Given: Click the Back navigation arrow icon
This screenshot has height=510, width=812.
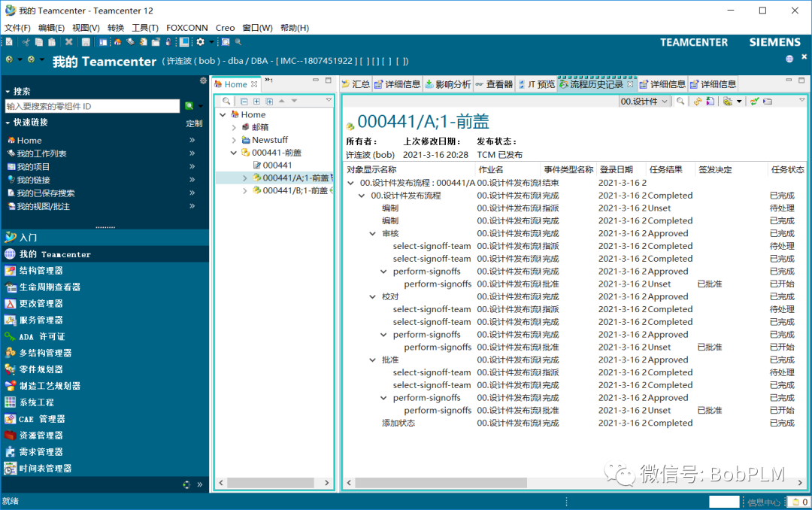Looking at the screenshot, I should [x=9, y=59].
